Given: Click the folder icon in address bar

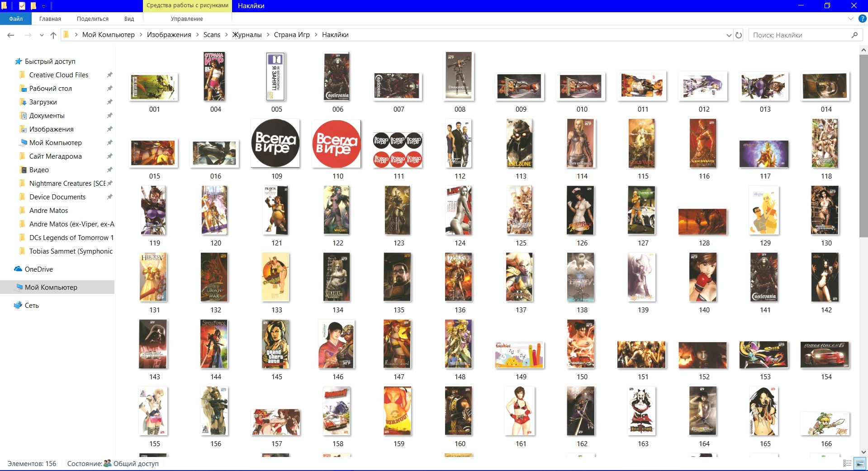Looking at the screenshot, I should (x=66, y=35).
